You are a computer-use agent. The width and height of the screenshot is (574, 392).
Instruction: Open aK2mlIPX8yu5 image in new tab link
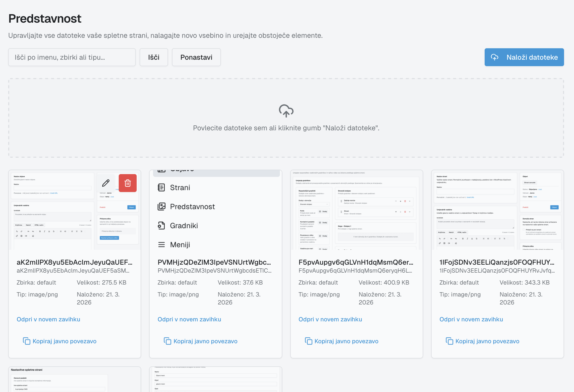[48, 319]
